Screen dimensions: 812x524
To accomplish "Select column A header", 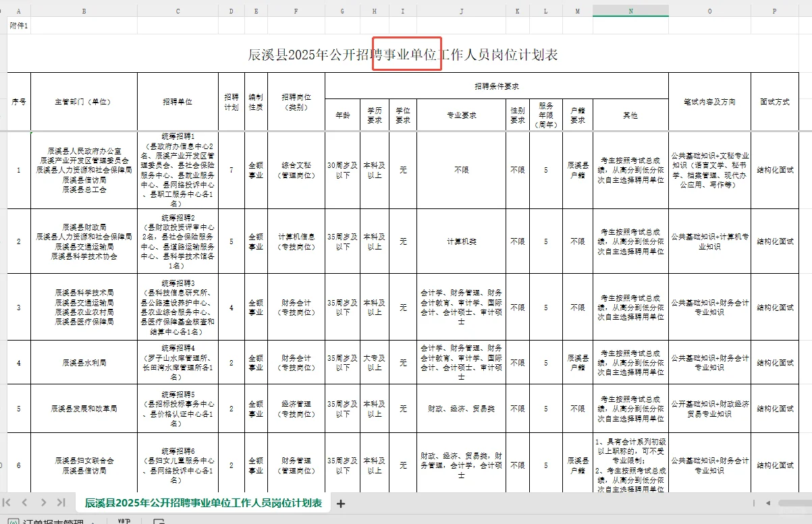I will 18,11.
